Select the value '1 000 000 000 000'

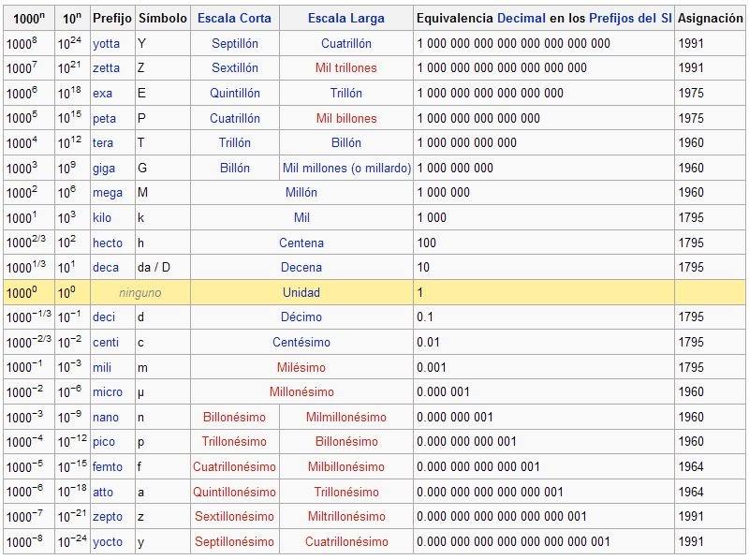pos(466,143)
